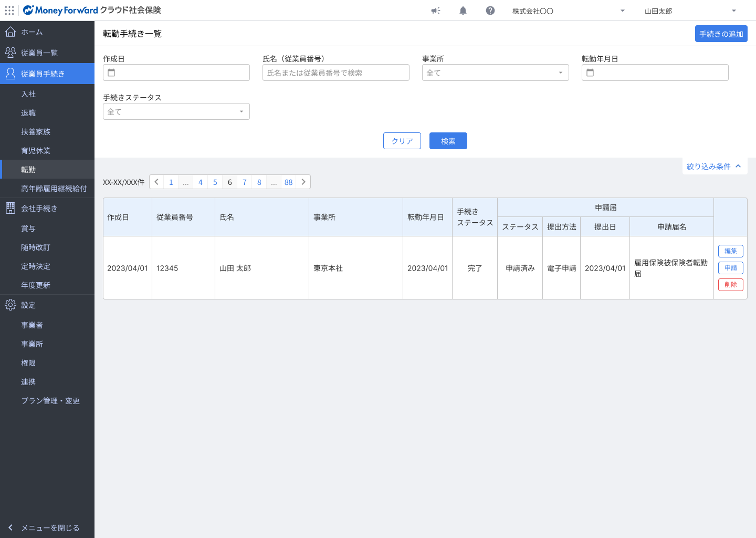This screenshot has height=538, width=756.
Task: Open 入社 in the sidebar
Action: pos(47,94)
